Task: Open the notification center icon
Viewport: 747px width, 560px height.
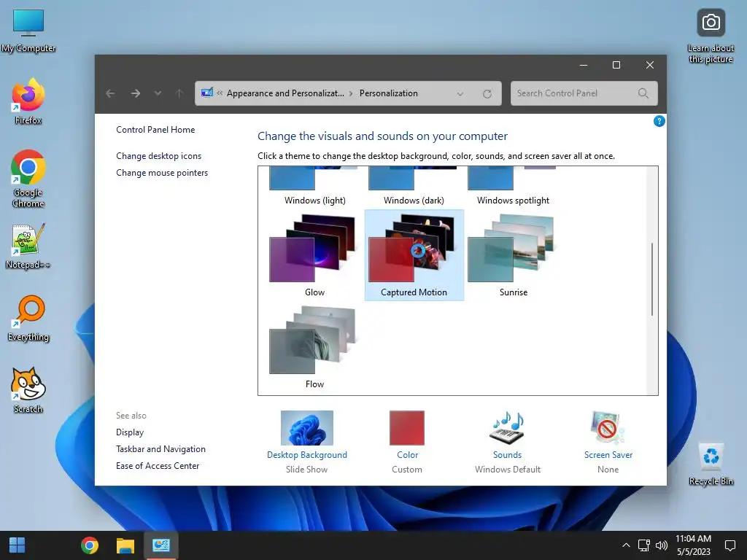Action: click(x=729, y=545)
